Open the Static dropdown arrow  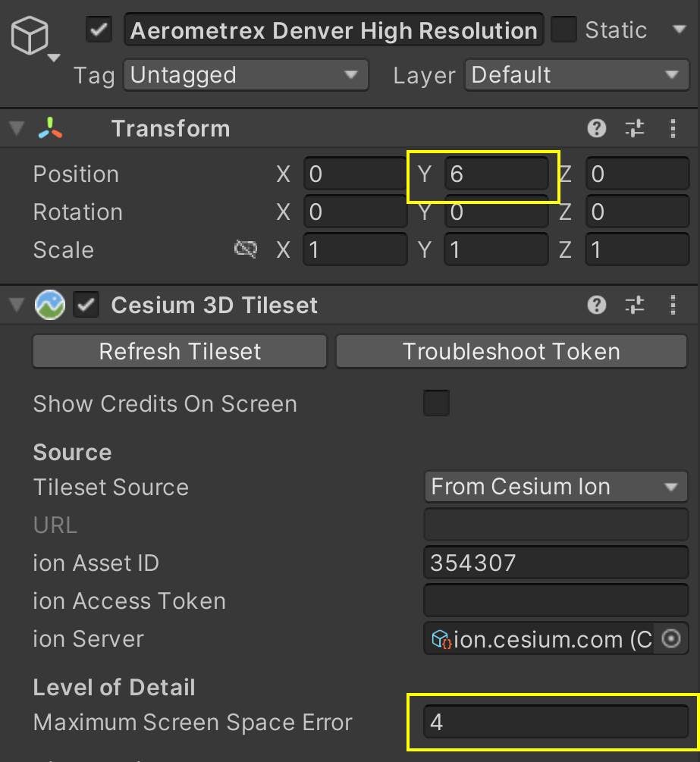pos(679,30)
